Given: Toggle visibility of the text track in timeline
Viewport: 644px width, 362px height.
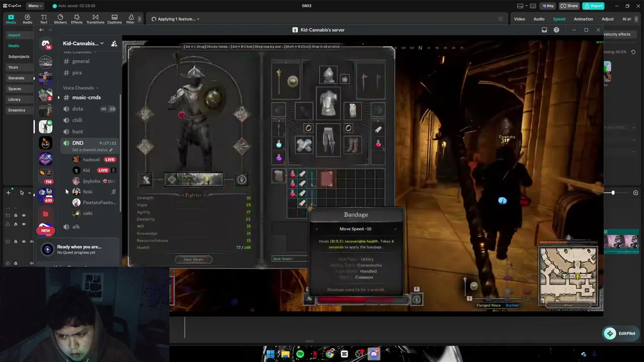Looking at the screenshot, I should tap(24, 215).
